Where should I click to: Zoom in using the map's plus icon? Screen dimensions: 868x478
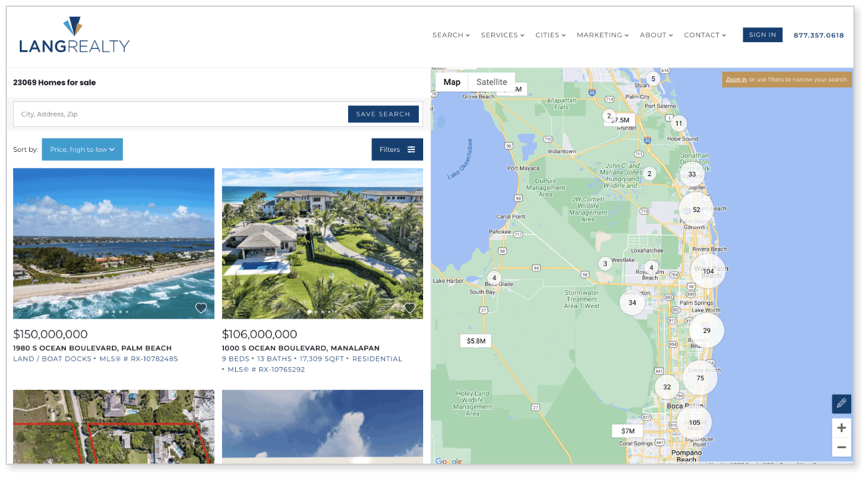pyautogui.click(x=841, y=428)
